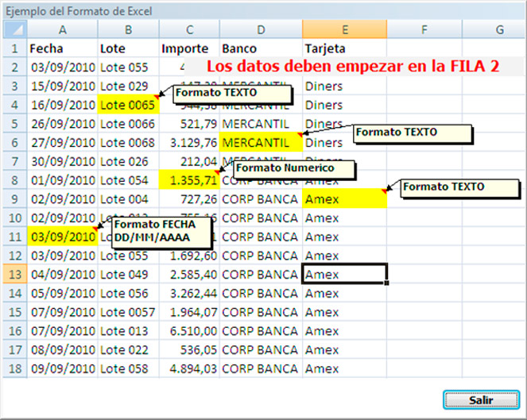The image size is (527, 420).
Task: Select the Fecha header cell
Action: point(63,48)
